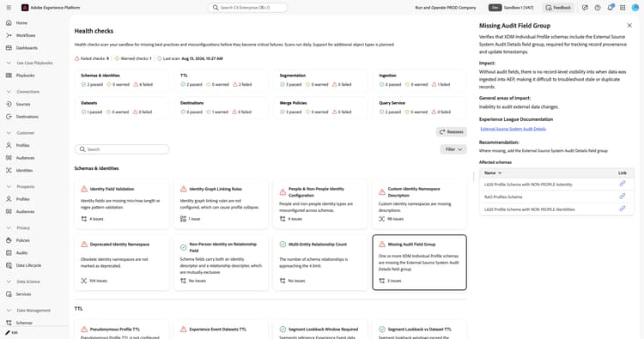Close the Missing Audit Field Group panel
Viewport: 644px width, 339px height.
[x=629, y=26]
